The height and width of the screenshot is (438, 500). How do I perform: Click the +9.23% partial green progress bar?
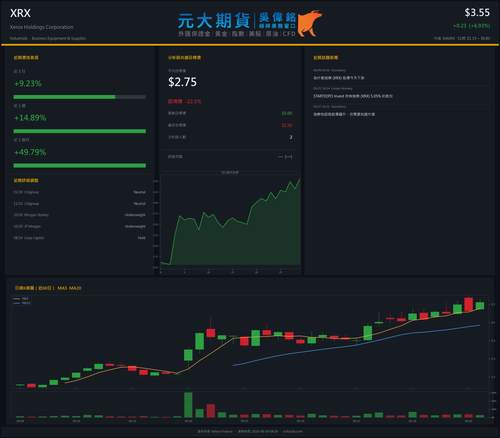point(64,97)
